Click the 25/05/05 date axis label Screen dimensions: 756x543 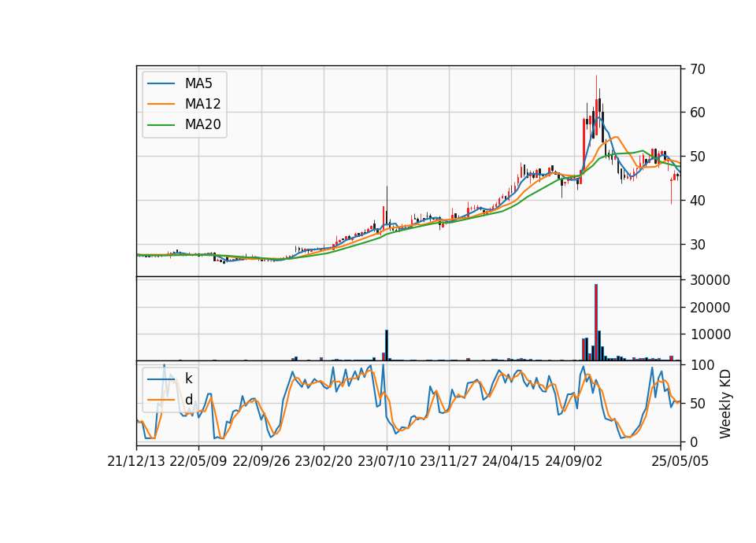[x=680, y=461]
